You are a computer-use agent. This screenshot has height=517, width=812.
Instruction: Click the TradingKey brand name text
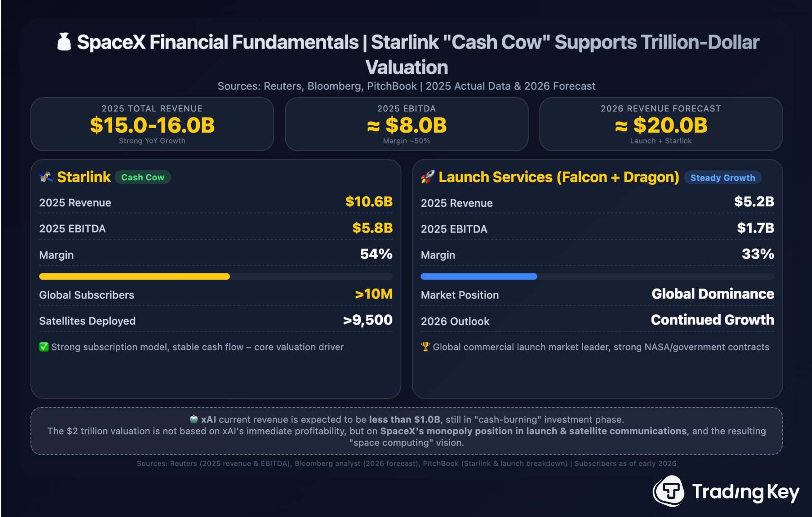click(x=745, y=492)
